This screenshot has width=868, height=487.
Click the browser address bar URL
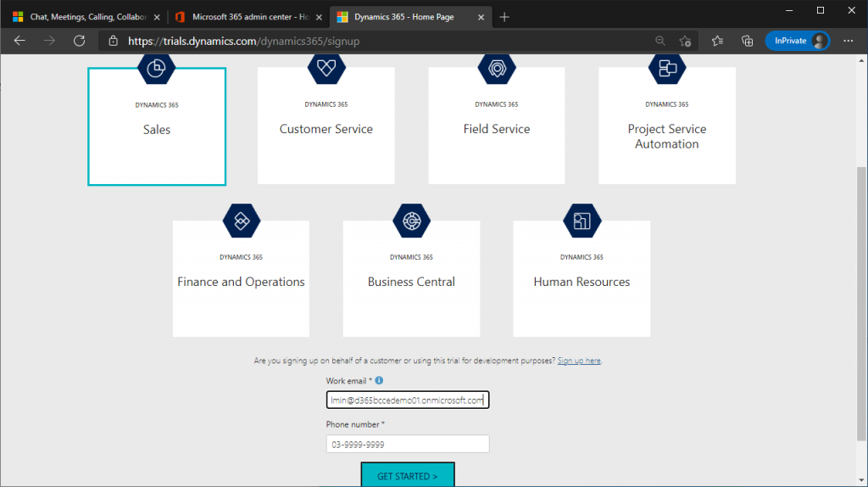coord(243,41)
